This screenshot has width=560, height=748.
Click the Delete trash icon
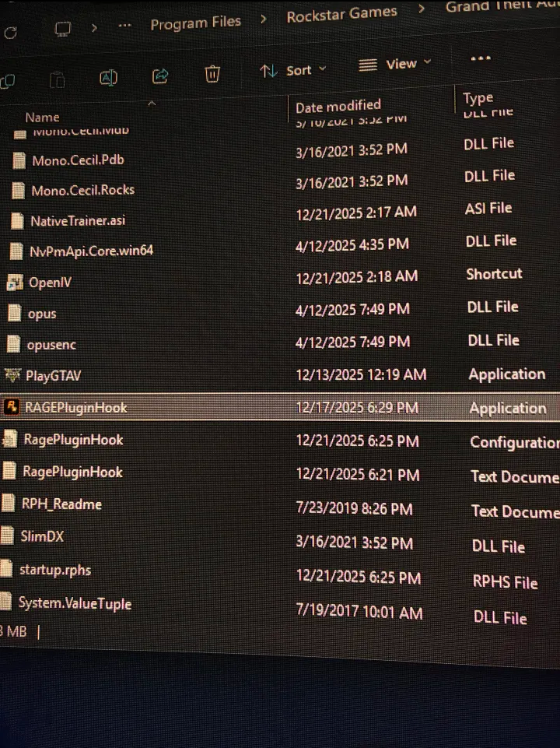pyautogui.click(x=212, y=74)
